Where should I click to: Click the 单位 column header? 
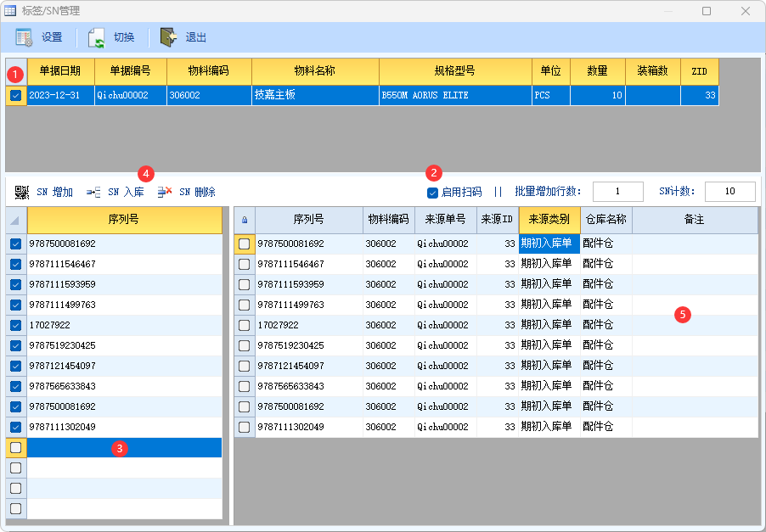[551, 71]
